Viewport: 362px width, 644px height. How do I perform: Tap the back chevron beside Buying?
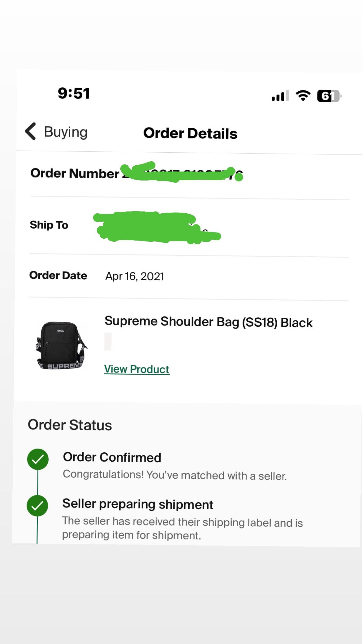pyautogui.click(x=30, y=132)
